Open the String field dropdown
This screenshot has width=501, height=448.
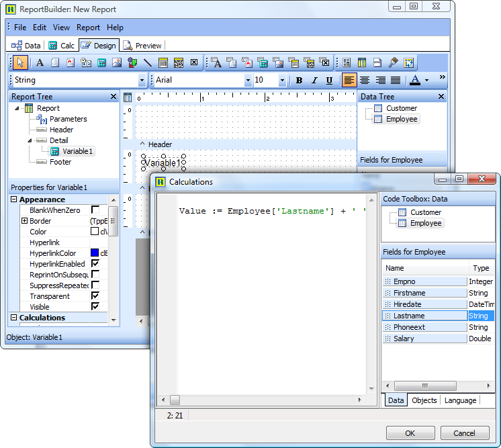click(142, 80)
